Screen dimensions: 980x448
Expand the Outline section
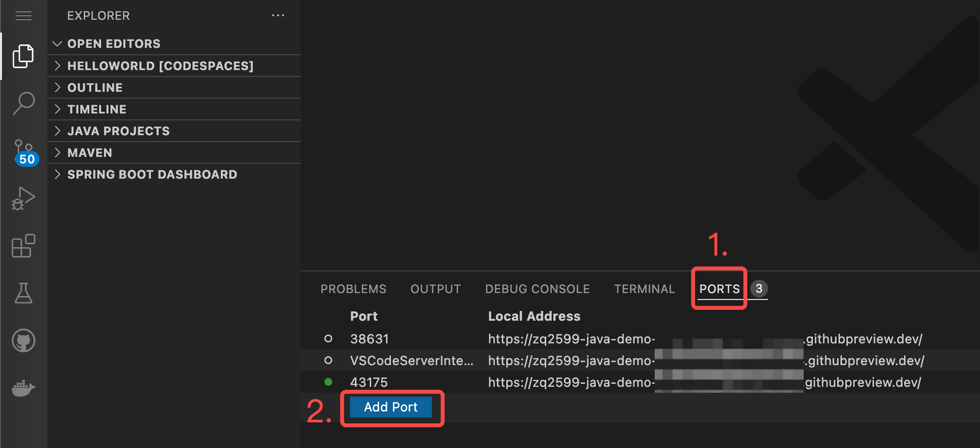tap(174, 87)
